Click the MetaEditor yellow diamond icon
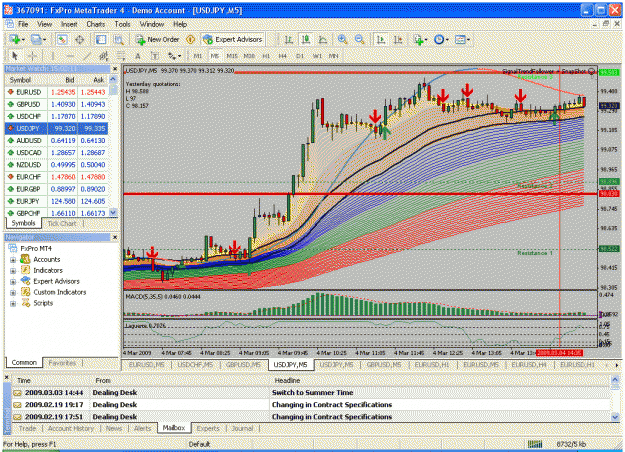Image resolution: width=625 pixels, height=452 pixels. tap(191, 39)
